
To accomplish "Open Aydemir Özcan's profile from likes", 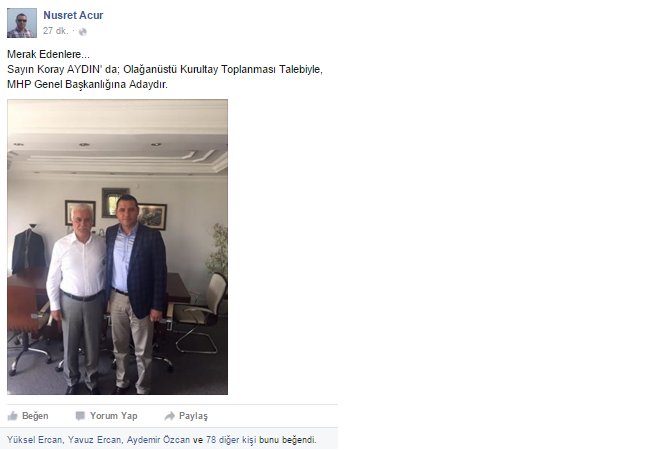I will (x=158, y=440).
